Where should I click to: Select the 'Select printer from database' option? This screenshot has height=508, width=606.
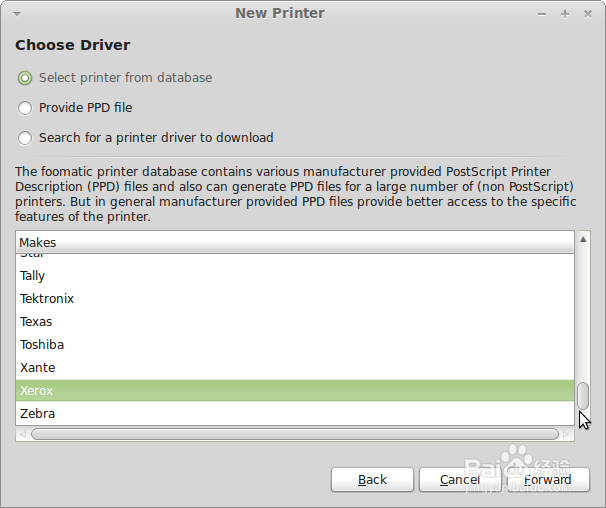pos(25,78)
